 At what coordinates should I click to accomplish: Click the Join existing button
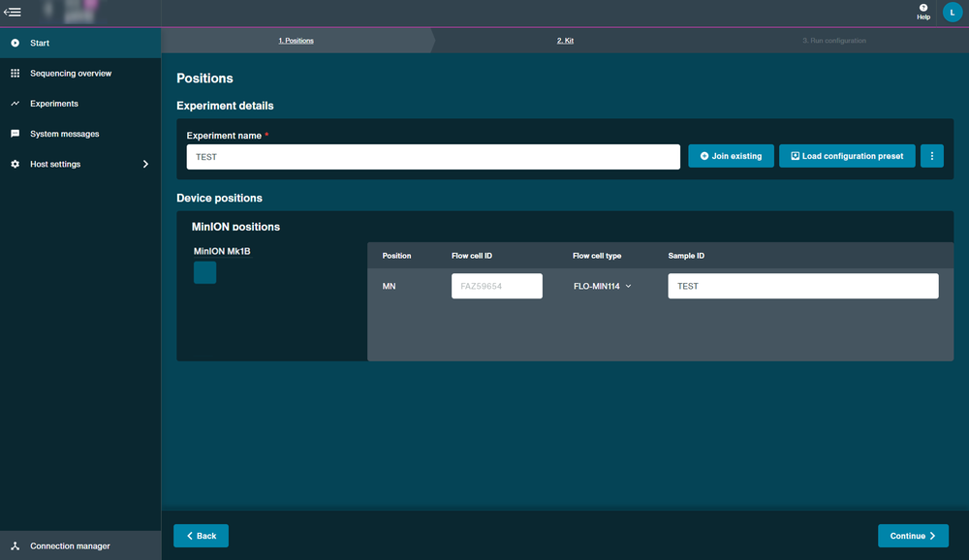pyautogui.click(x=731, y=156)
